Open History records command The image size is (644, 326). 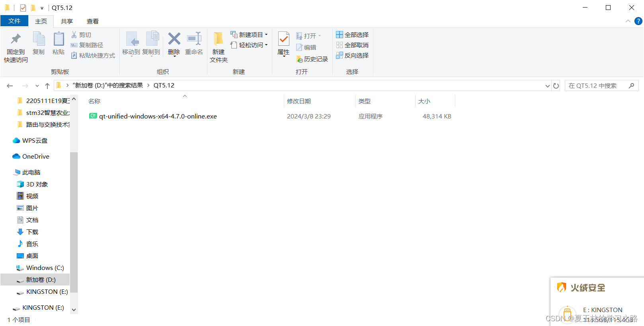coord(312,59)
